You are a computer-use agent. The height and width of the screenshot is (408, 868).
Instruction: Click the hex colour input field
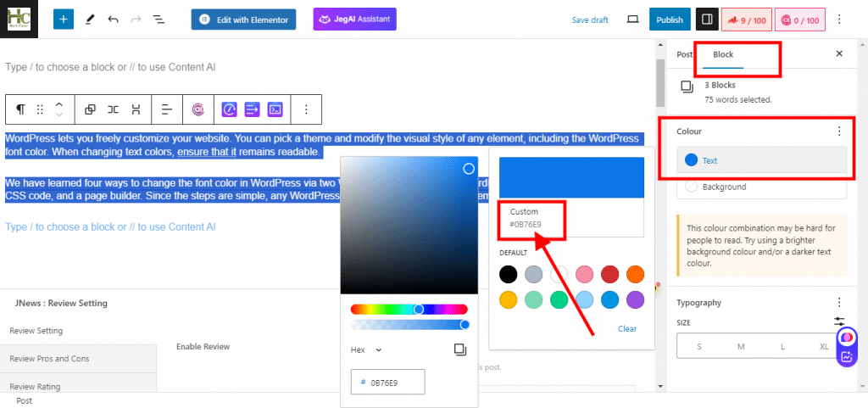click(x=387, y=382)
